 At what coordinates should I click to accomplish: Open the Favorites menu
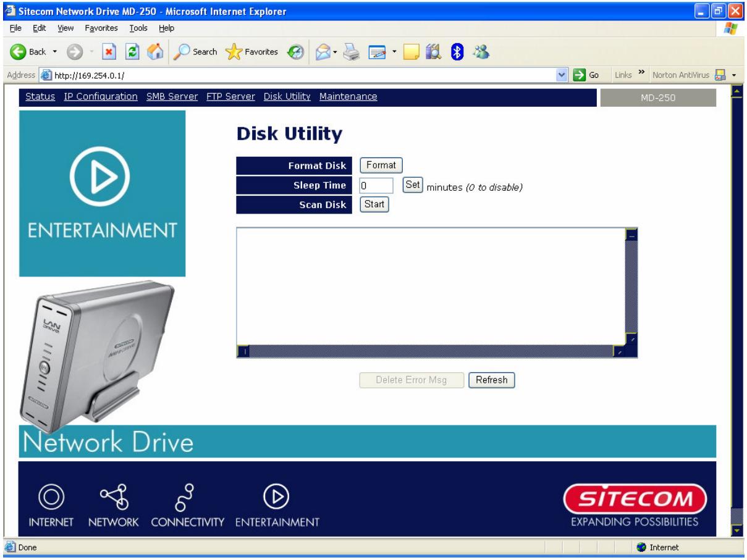click(x=101, y=28)
